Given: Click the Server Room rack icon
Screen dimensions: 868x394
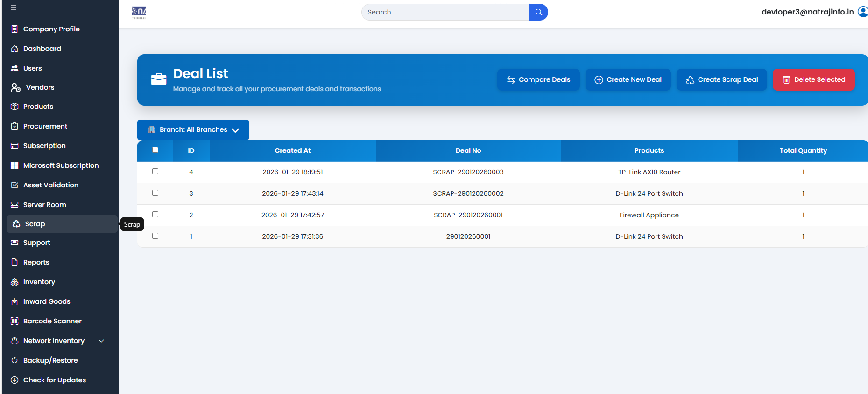Looking at the screenshot, I should point(14,205).
